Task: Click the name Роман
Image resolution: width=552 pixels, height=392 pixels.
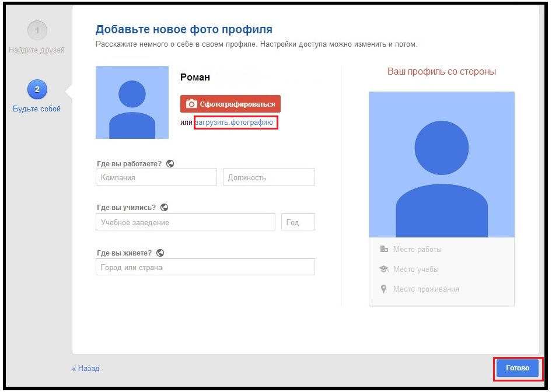Action: pos(195,77)
